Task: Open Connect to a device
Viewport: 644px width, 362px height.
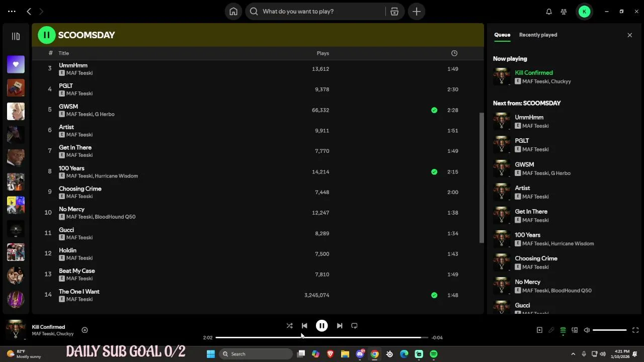Action: tap(575, 330)
